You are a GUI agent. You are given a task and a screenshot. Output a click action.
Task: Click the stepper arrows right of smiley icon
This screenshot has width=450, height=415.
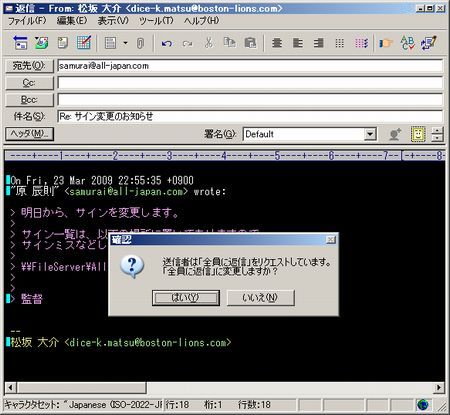click(437, 134)
